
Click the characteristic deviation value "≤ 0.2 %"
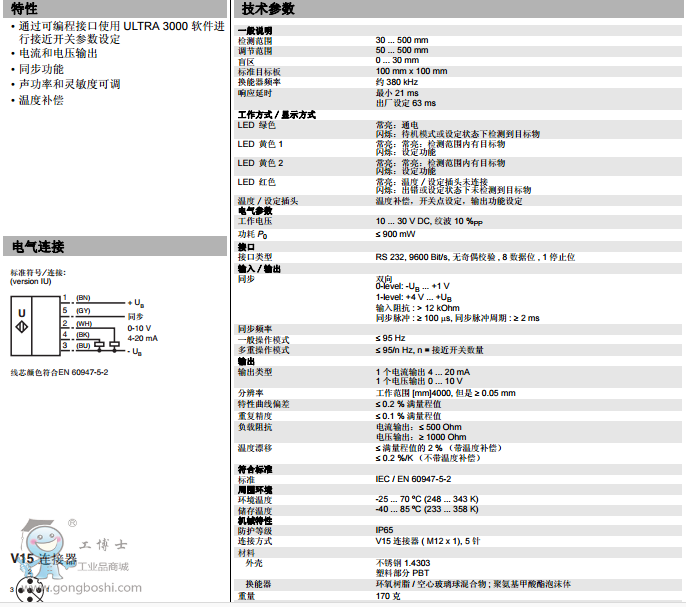coord(408,404)
